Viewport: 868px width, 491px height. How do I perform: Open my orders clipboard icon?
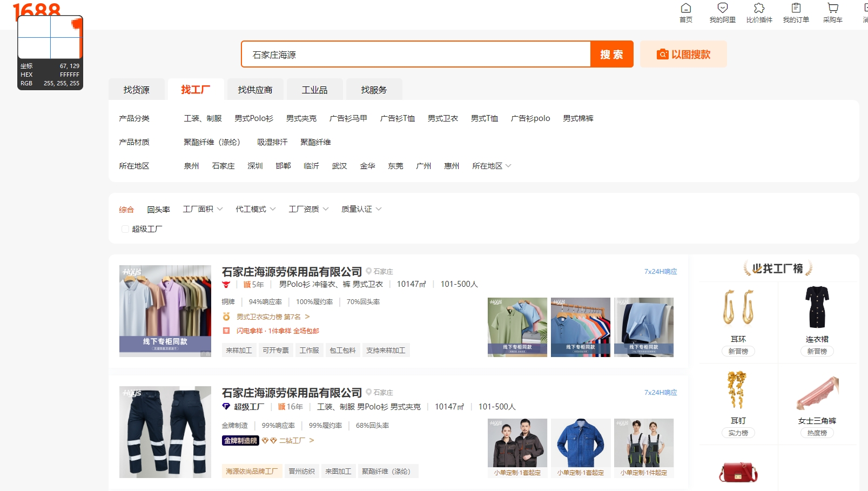796,8
